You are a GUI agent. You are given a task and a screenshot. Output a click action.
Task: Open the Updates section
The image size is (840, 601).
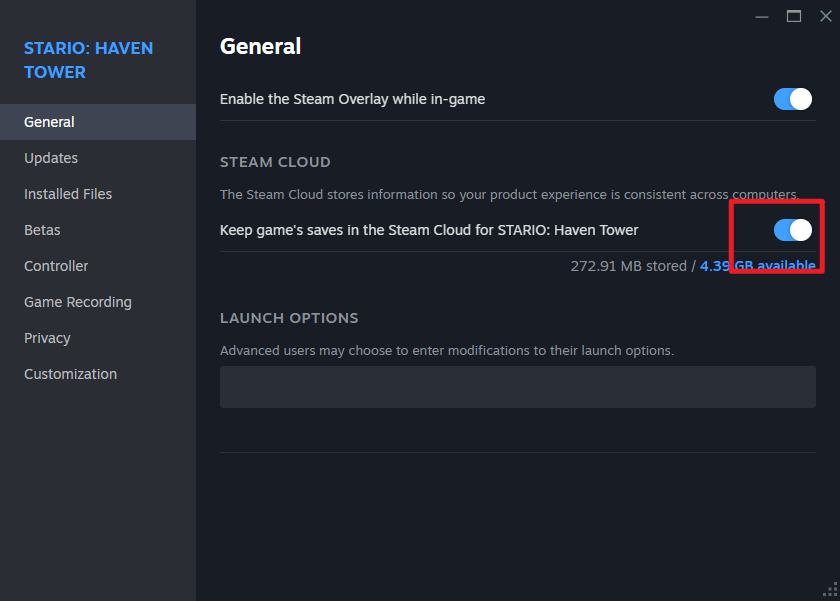pos(51,158)
